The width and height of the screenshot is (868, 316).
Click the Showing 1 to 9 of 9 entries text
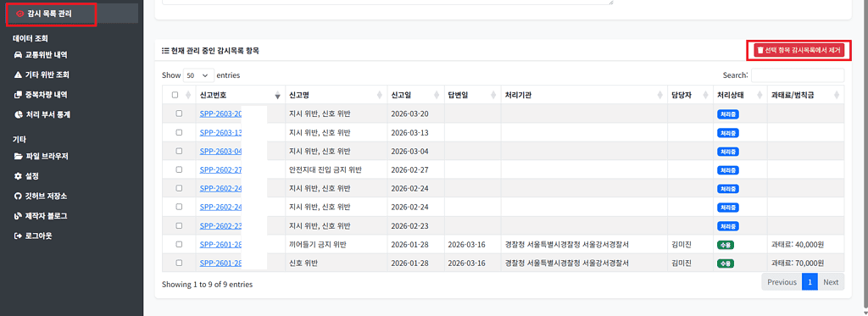[x=207, y=285]
